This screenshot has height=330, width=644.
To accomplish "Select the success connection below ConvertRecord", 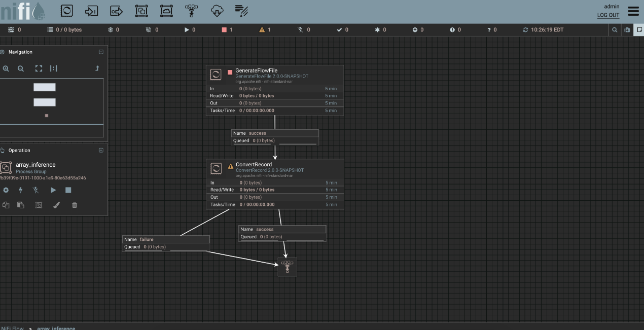I will (282, 233).
